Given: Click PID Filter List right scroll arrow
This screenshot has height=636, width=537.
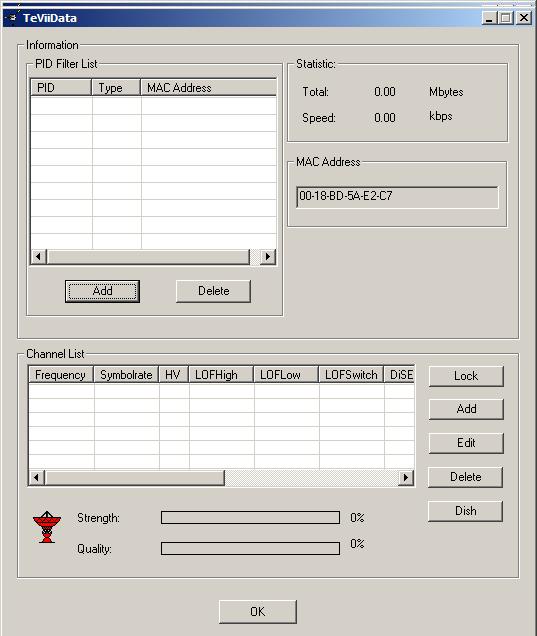Looking at the screenshot, I should tap(267, 256).
